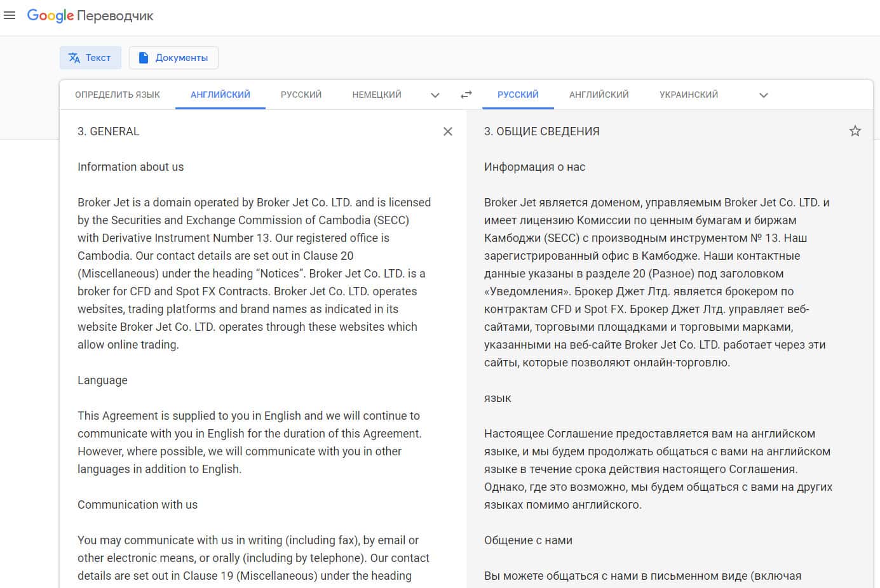880x588 pixels.
Task: Select Определить язык as source language
Action: (118, 95)
